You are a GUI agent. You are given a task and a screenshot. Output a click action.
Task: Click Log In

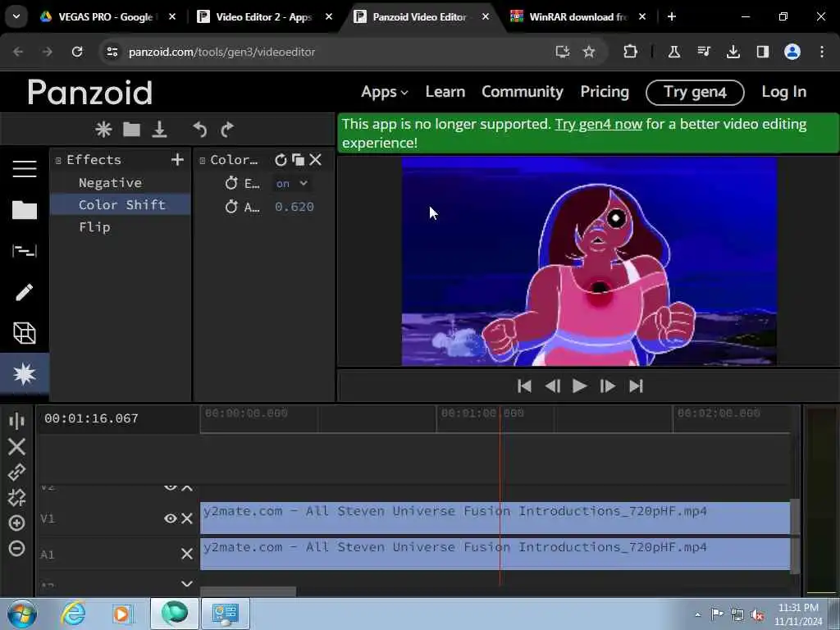(783, 92)
